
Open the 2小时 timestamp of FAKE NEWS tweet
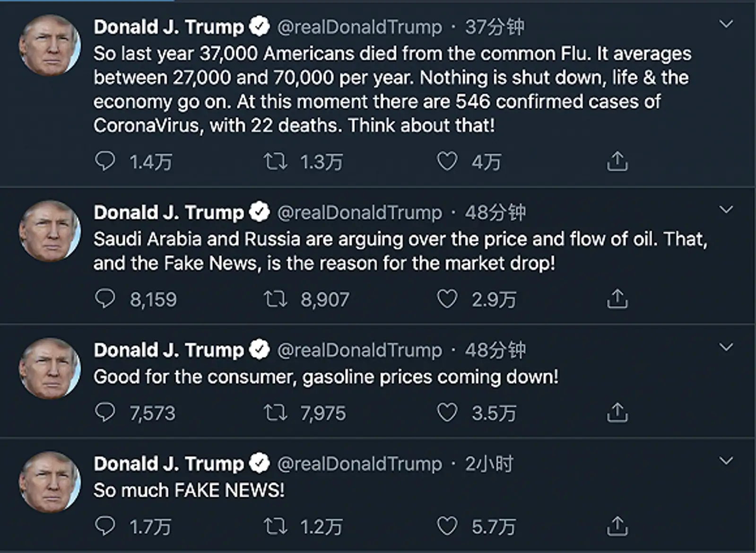(489, 464)
